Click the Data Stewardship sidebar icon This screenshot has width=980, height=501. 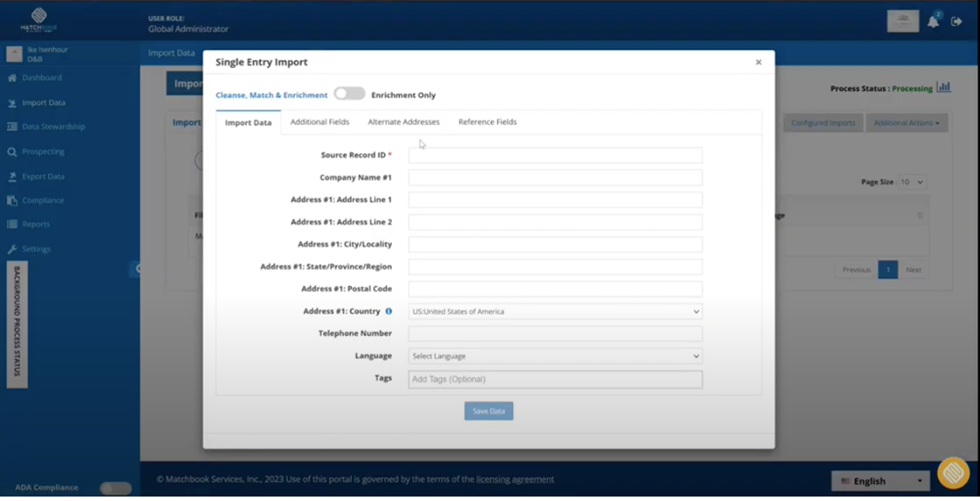tap(12, 127)
